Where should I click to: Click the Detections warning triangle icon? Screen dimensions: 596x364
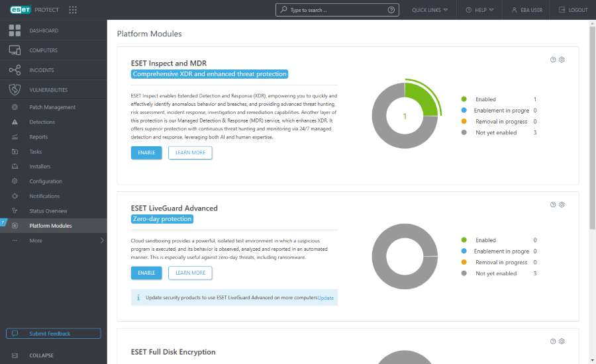[x=15, y=122]
